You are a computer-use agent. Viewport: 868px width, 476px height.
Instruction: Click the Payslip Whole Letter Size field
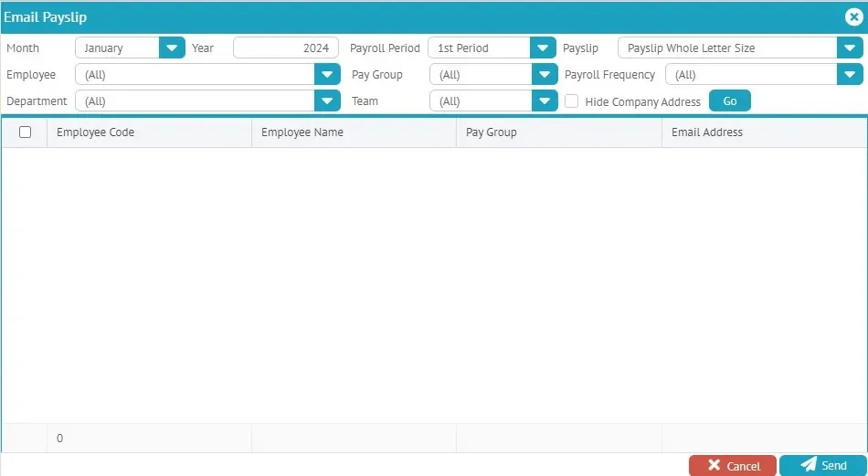point(727,48)
